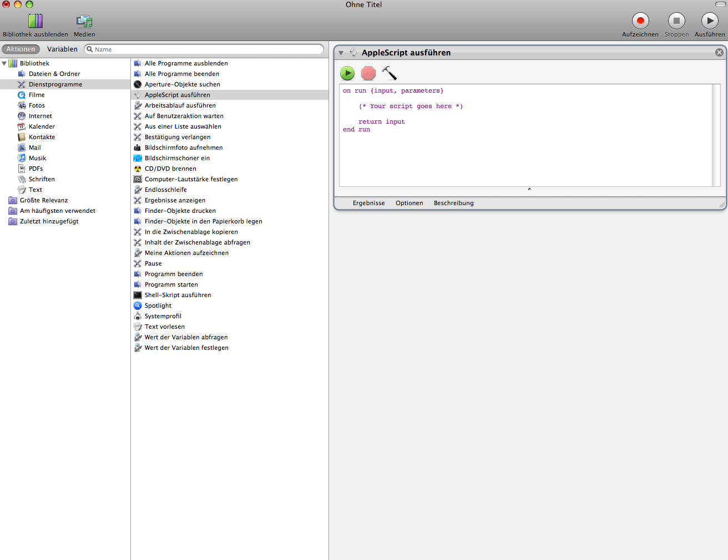Remove the AppleScript ausführen action
Screen dimensions: 728x560
[x=719, y=53]
